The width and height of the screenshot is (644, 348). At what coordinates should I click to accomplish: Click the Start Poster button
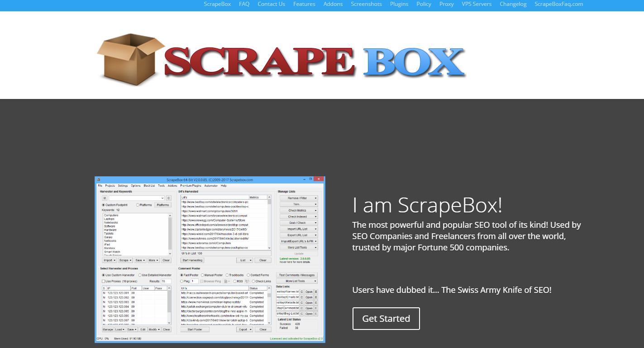195,329
